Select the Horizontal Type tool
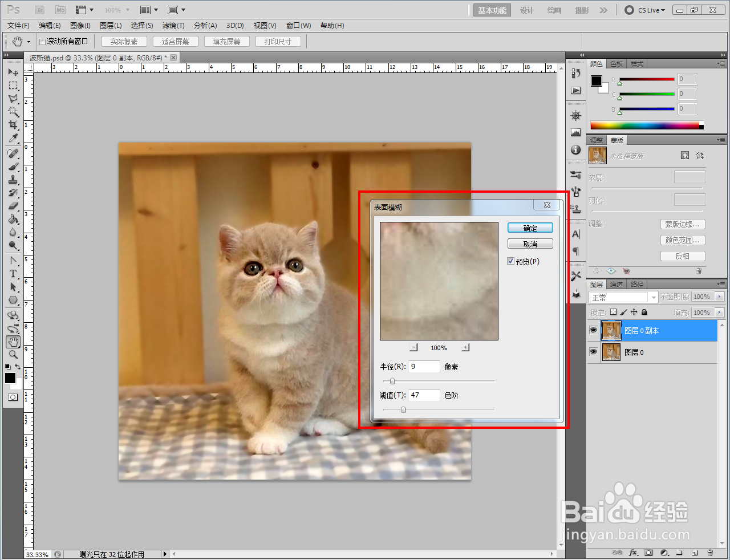 [13, 274]
